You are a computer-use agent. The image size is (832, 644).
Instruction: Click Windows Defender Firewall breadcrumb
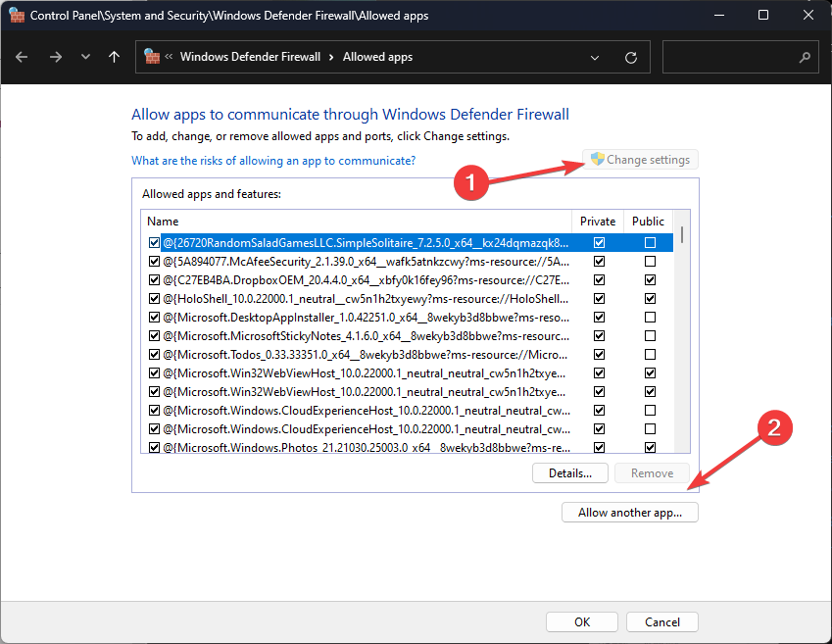(250, 57)
